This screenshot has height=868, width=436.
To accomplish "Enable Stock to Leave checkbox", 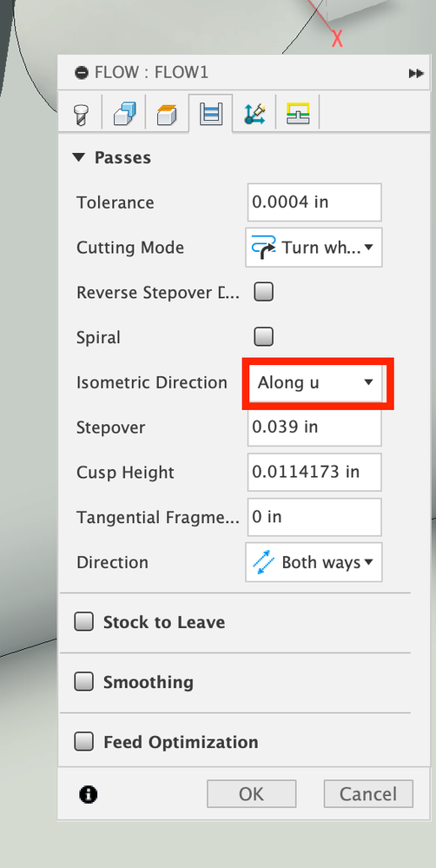I will coord(84,621).
